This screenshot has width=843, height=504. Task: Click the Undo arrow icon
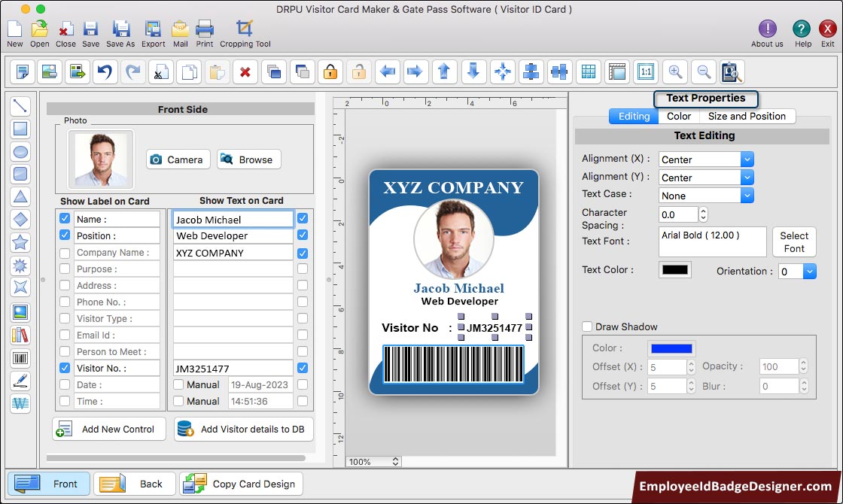coord(105,71)
